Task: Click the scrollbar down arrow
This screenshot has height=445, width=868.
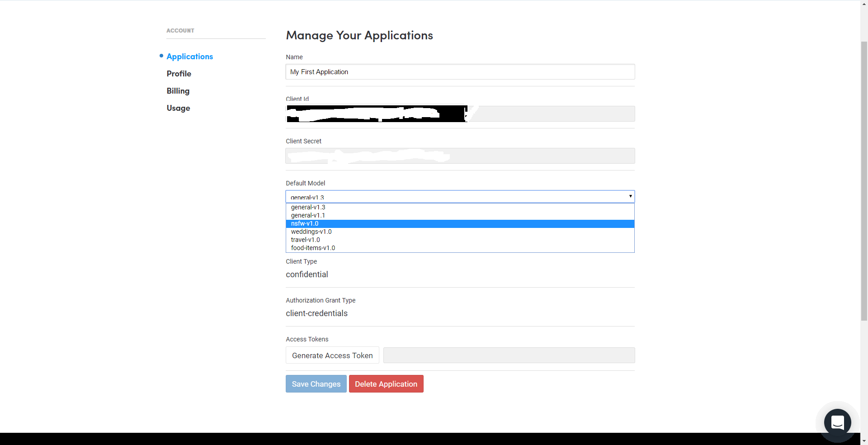Action: coord(864,440)
